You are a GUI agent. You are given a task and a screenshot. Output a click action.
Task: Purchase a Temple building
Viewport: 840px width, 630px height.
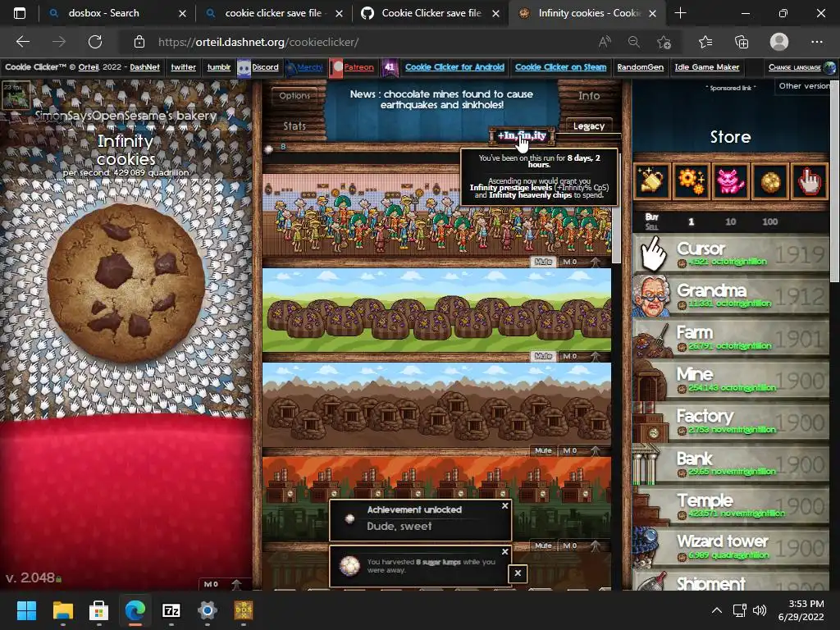[731, 505]
